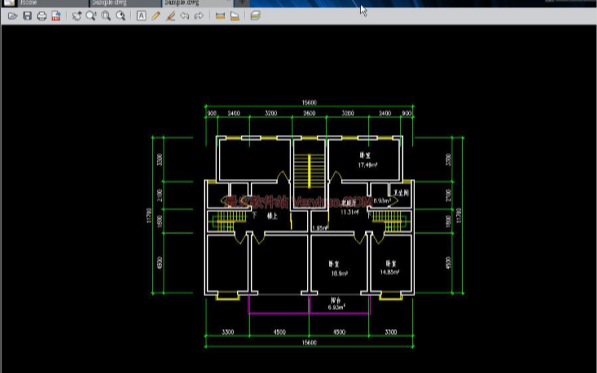Switch to the Home tab
Image resolution: width=597 pixels, height=373 pixels.
pyautogui.click(x=53, y=3)
